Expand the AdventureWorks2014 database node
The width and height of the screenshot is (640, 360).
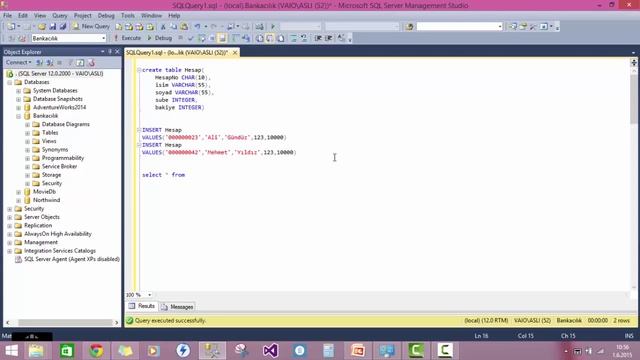(18, 108)
